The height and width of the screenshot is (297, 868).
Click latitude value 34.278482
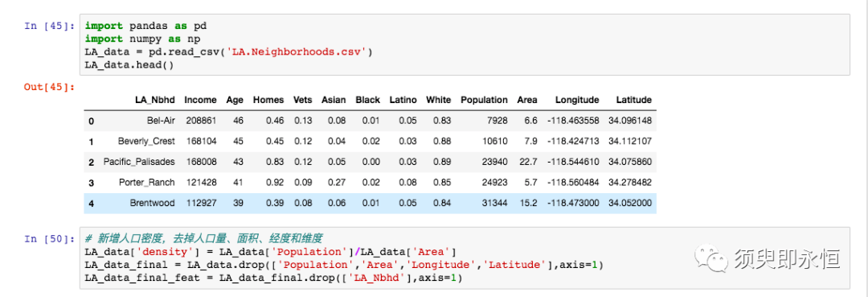(x=630, y=182)
